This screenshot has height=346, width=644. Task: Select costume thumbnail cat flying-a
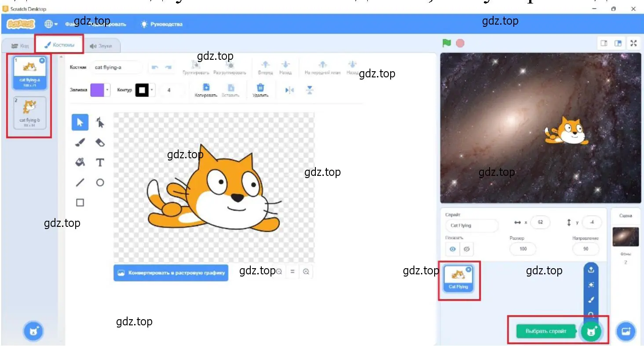[x=29, y=73]
